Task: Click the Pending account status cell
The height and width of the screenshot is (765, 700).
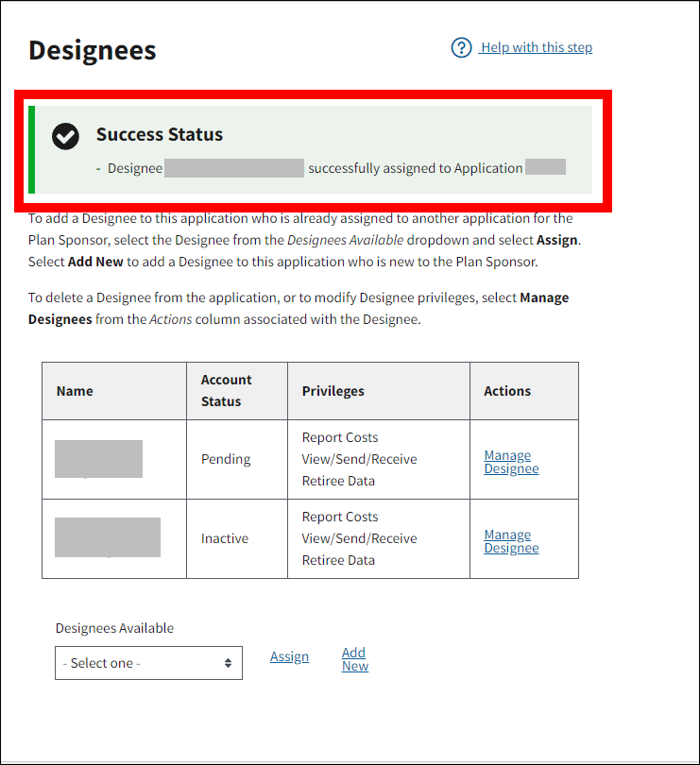Action: coord(226,459)
